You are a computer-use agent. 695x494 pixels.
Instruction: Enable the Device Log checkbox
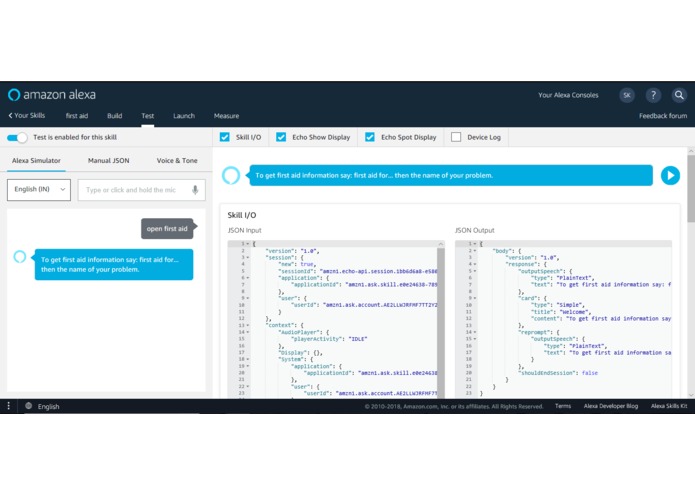[456, 137]
